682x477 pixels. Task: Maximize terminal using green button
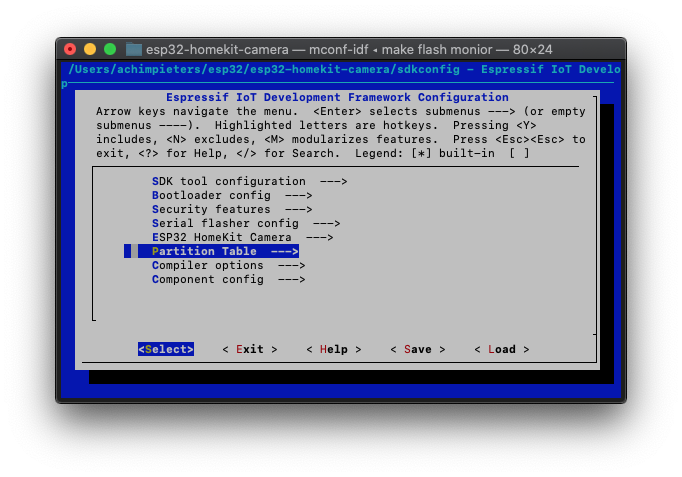pyautogui.click(x=110, y=49)
